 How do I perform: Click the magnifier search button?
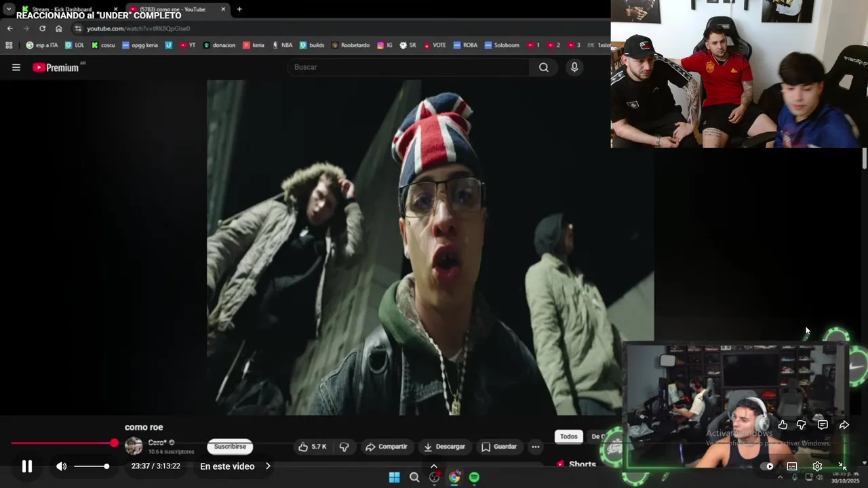[x=544, y=67]
